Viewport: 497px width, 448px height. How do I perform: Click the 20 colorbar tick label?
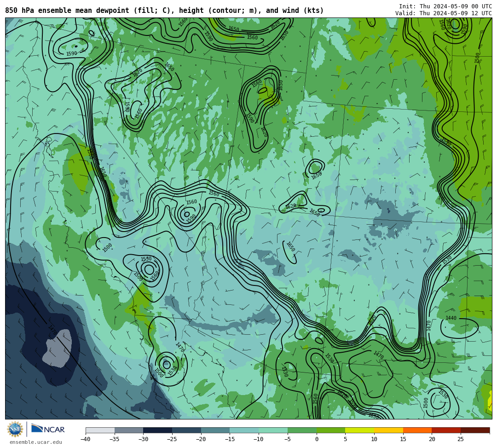432,439
